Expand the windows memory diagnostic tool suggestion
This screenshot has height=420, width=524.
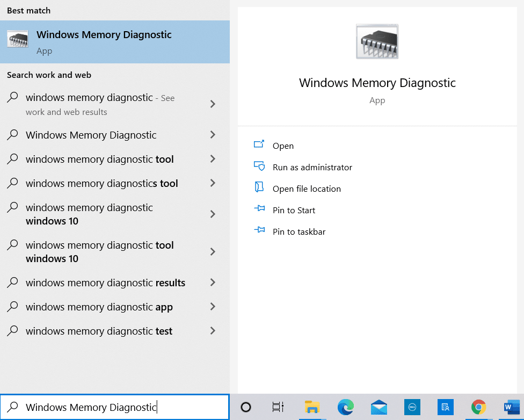[213, 159]
